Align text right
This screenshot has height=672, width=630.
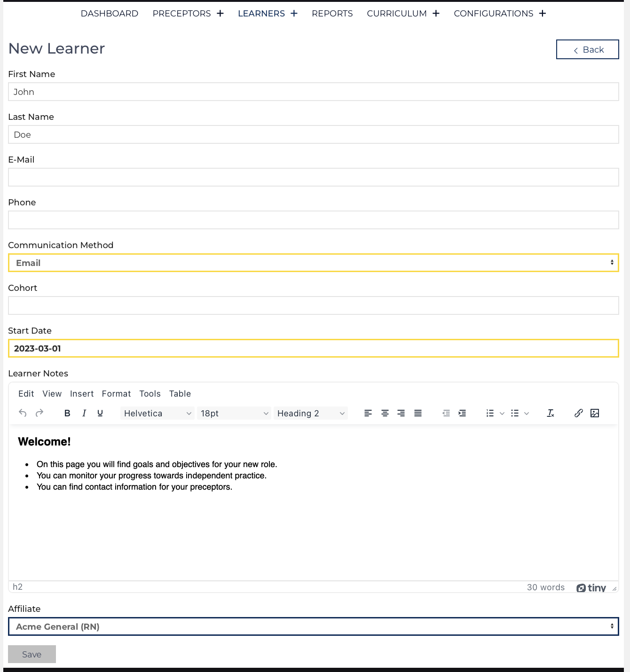[x=401, y=413]
